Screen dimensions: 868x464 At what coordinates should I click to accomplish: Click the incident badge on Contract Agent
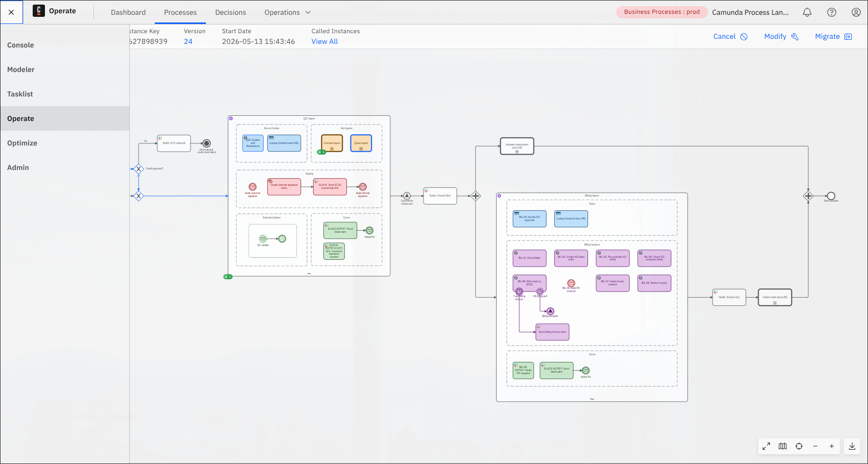coord(321,152)
